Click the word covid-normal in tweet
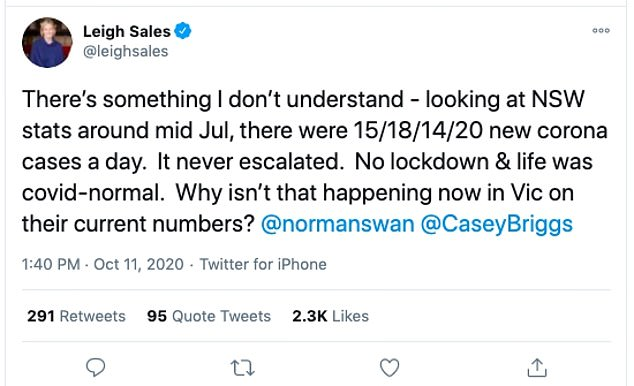634x386 pixels. (93, 193)
